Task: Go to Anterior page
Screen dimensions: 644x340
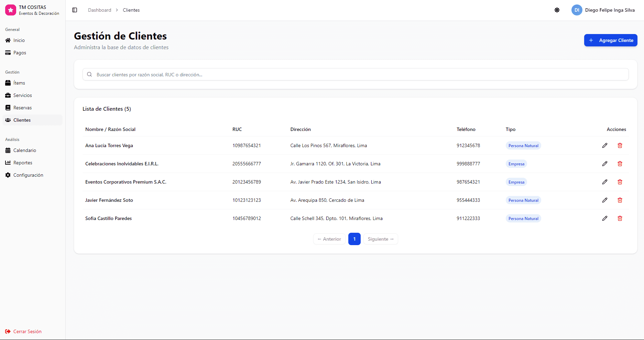Action: pyautogui.click(x=329, y=239)
